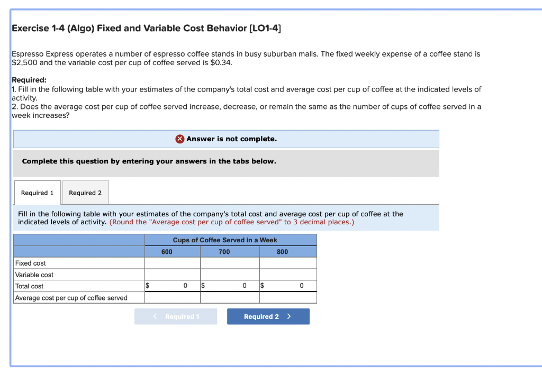Screen dimensions: 542x392
Task: Select the Answer is not complete banner
Action: pyautogui.click(x=226, y=139)
